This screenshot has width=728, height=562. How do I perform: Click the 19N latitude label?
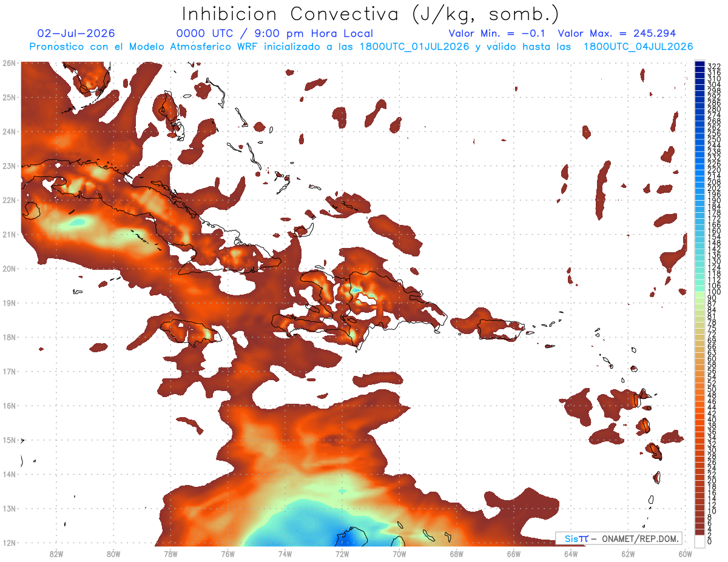pyautogui.click(x=8, y=303)
